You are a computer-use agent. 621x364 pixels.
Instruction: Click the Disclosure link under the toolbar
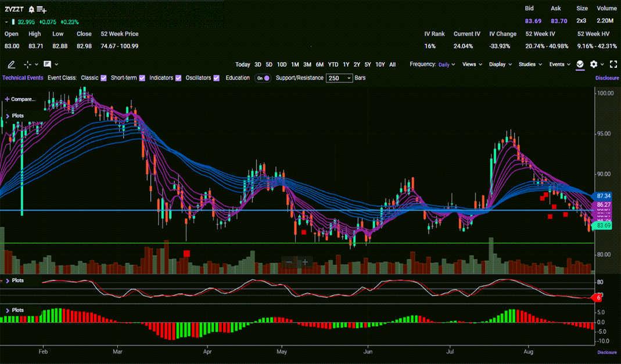pos(607,78)
